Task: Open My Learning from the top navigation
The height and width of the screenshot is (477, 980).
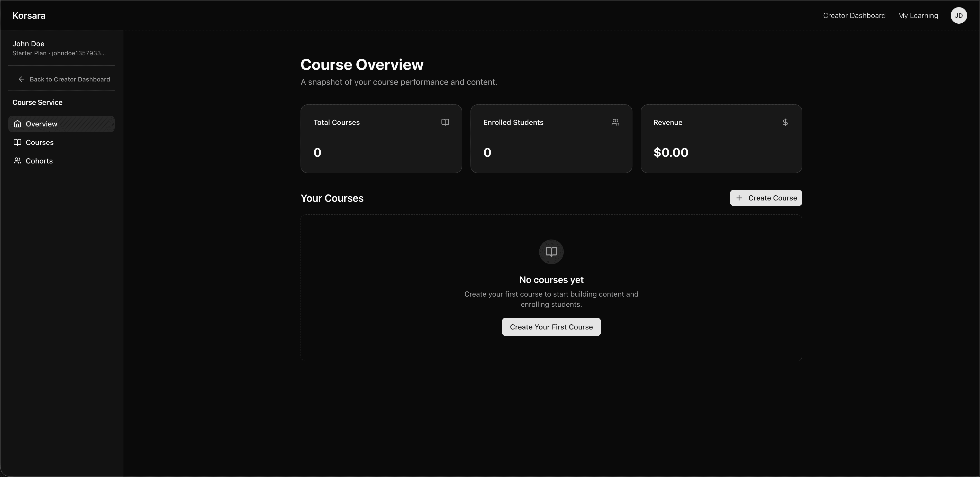Action: coord(918,15)
